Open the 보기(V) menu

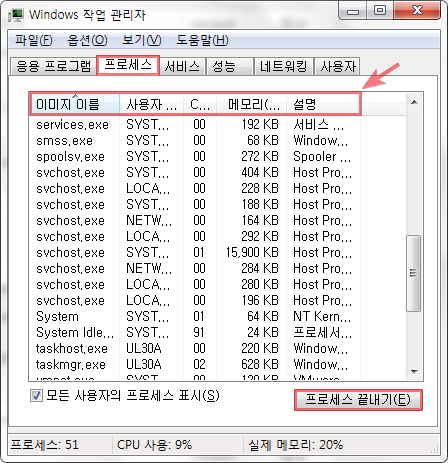[142, 40]
